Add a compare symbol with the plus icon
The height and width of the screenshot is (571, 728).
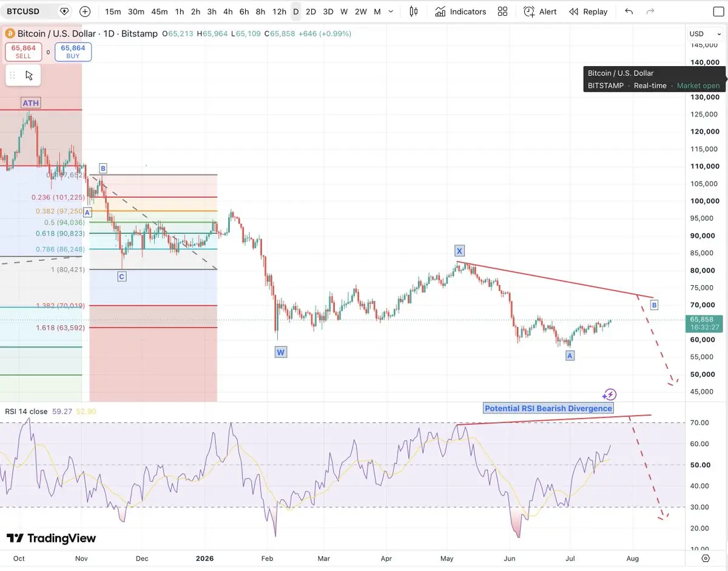click(85, 12)
